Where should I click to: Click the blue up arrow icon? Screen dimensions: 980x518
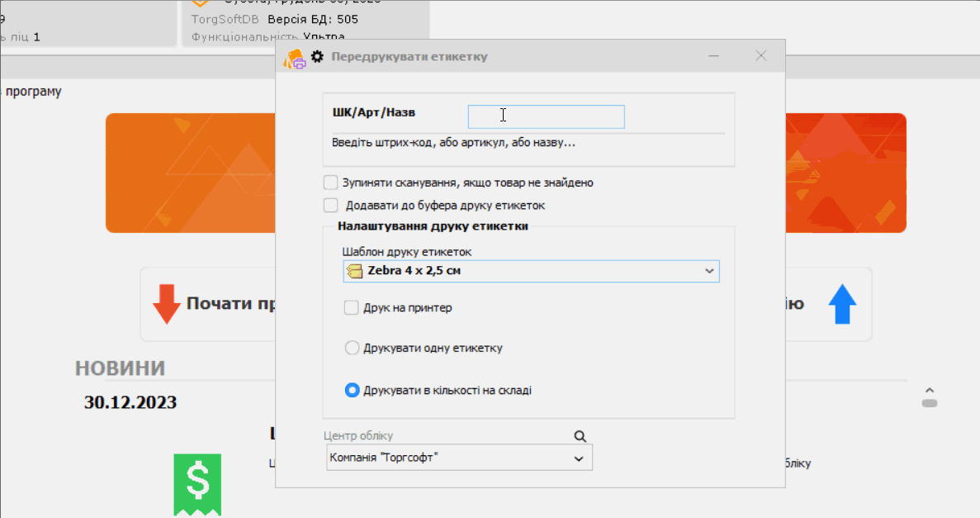click(x=841, y=304)
